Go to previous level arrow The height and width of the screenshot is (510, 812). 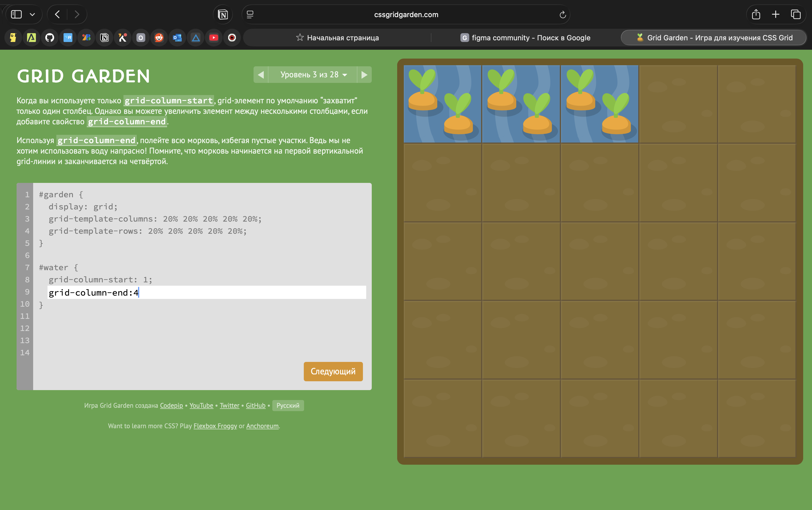[x=261, y=75]
